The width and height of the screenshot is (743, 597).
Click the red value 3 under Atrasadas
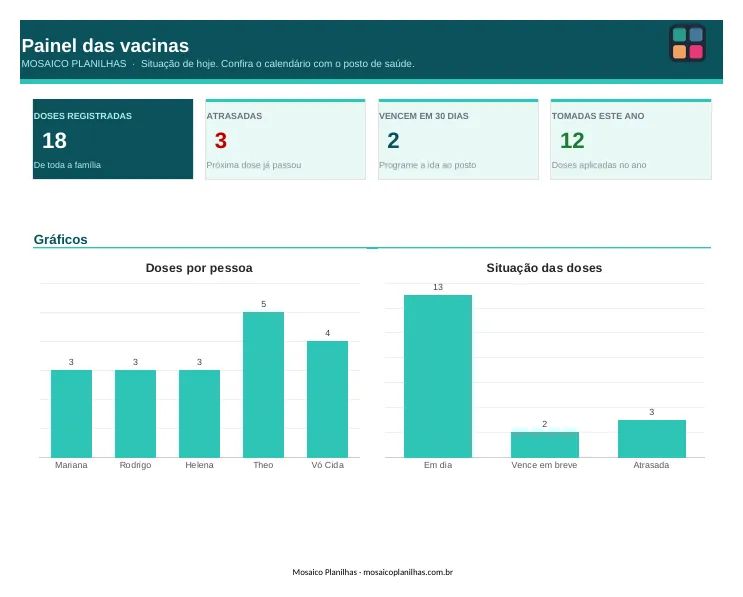[221, 141]
